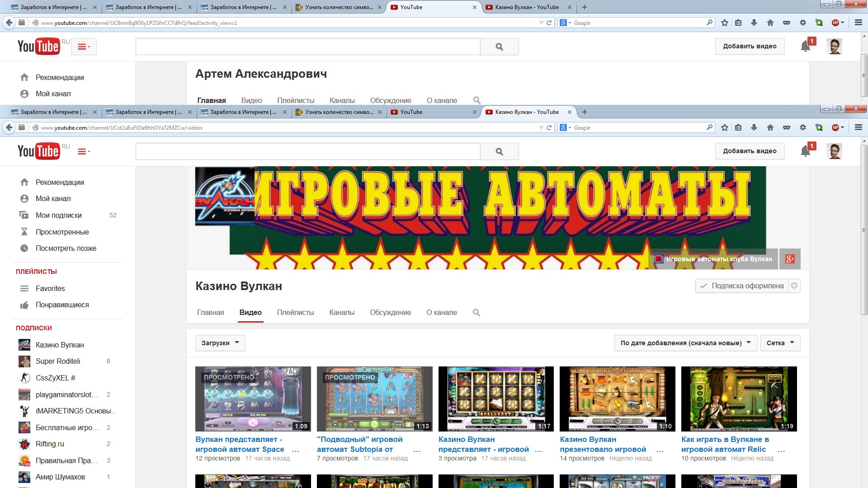Open search engine dropdown in lower window
Image resolution: width=868 pixels, height=488 pixels.
(565, 127)
